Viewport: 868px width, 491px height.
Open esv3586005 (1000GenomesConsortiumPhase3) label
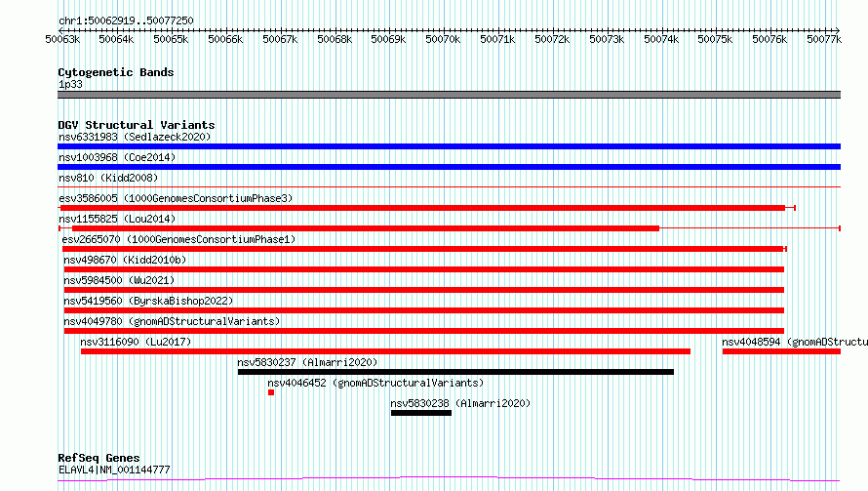[176, 198]
